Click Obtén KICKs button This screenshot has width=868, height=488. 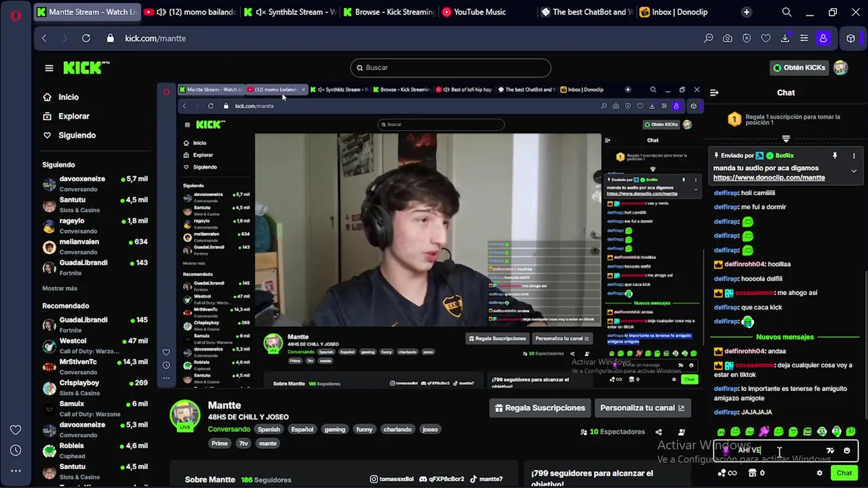click(x=800, y=68)
